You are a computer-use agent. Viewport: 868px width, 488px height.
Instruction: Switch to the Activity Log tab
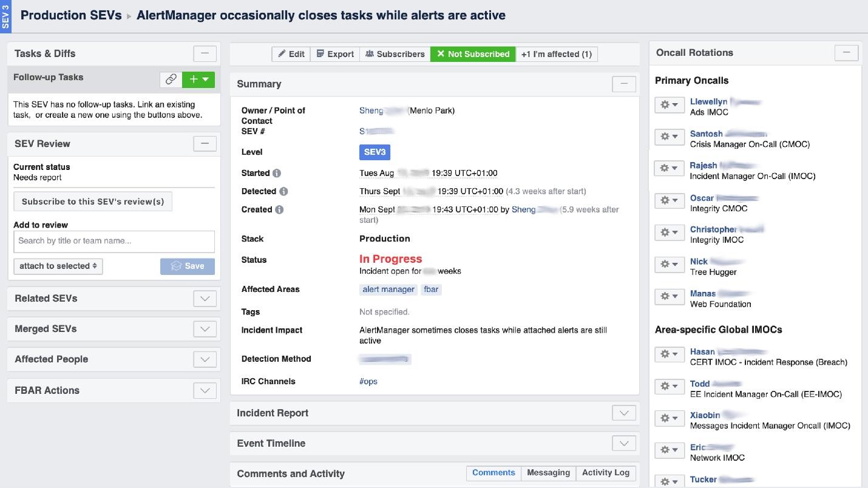coord(605,473)
